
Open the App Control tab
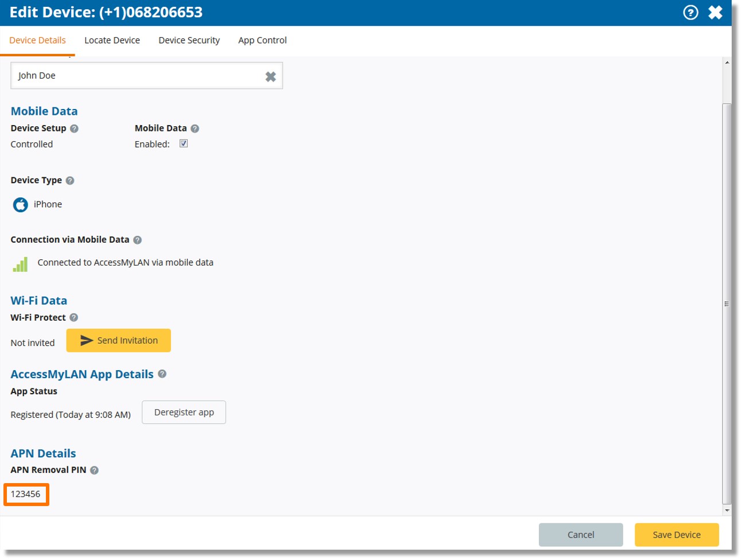coord(262,40)
